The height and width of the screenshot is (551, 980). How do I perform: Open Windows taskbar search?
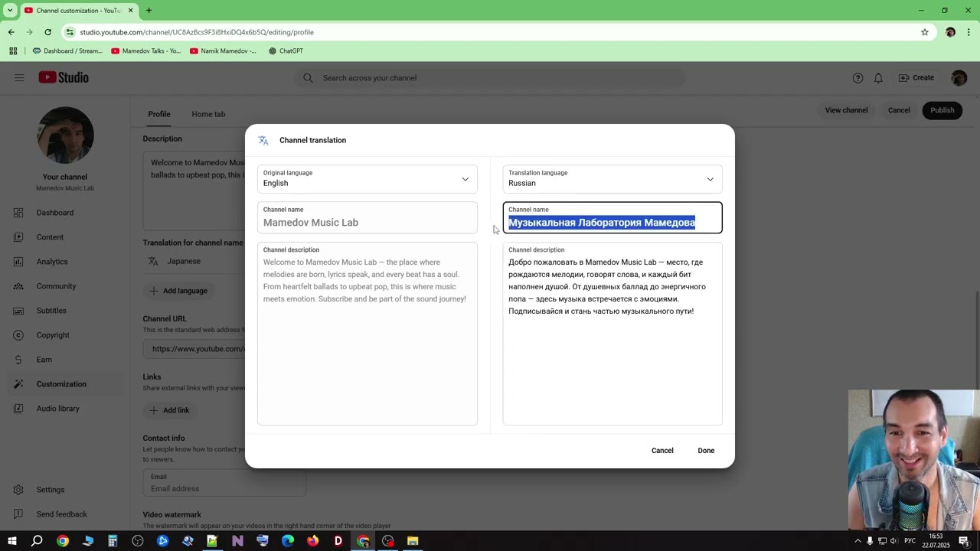click(x=37, y=541)
